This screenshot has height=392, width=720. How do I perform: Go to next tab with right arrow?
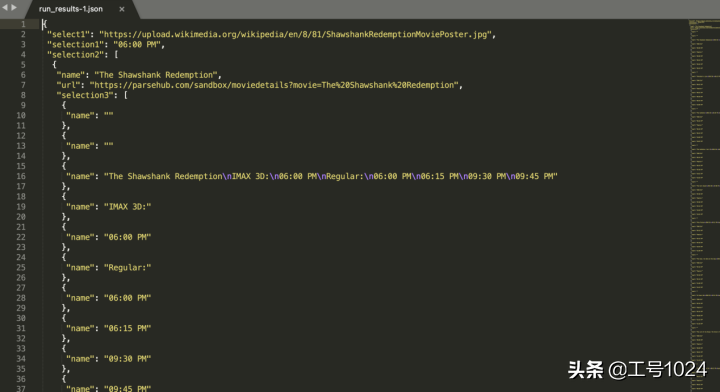point(14,7)
